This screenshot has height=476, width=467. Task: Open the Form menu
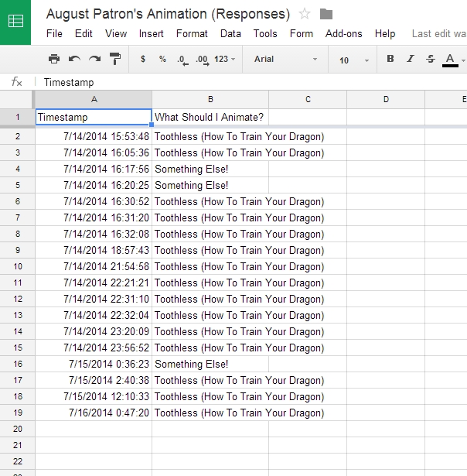point(302,33)
